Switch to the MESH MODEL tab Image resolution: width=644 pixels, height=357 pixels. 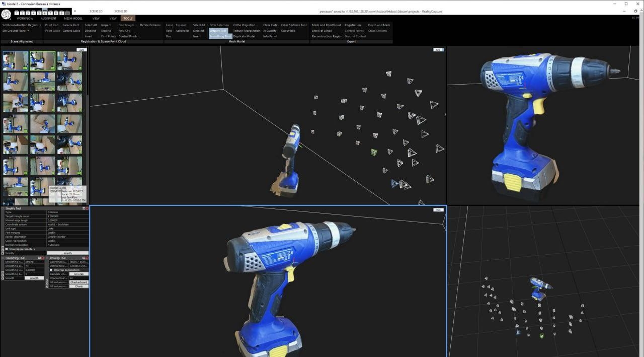tap(73, 18)
